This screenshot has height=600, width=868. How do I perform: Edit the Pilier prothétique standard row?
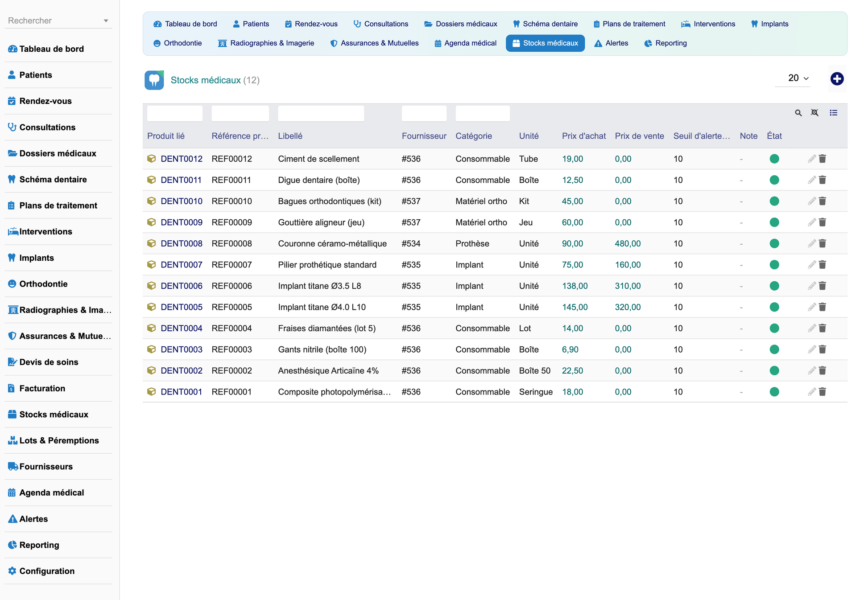(811, 265)
